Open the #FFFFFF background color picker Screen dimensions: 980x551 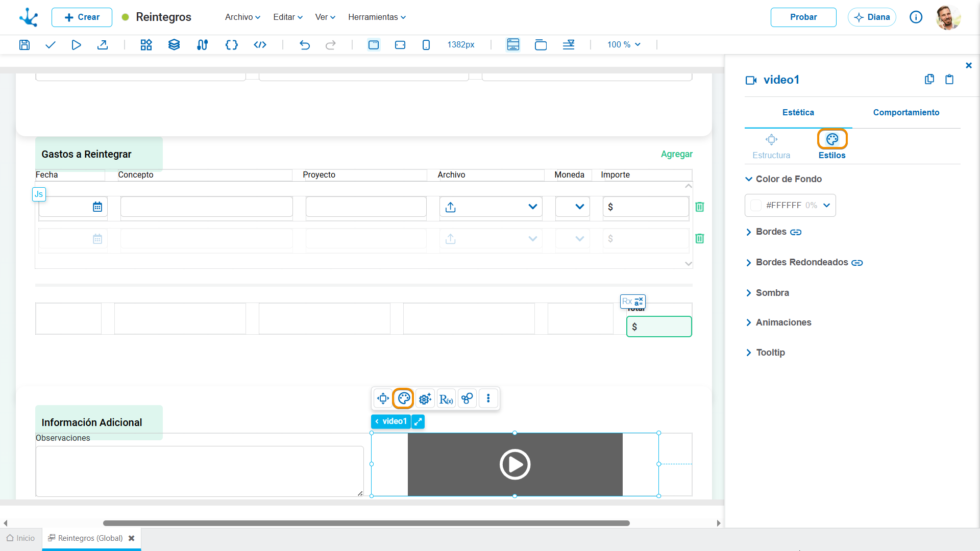(x=790, y=206)
